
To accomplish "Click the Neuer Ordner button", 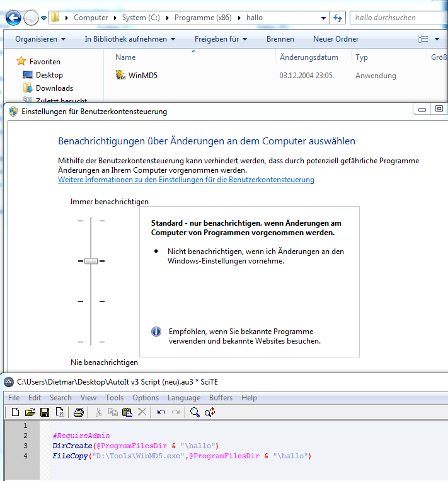I will click(336, 39).
